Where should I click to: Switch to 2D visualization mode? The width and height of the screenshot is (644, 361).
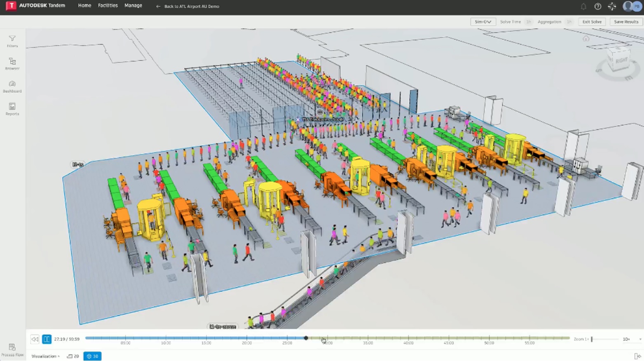point(73,356)
